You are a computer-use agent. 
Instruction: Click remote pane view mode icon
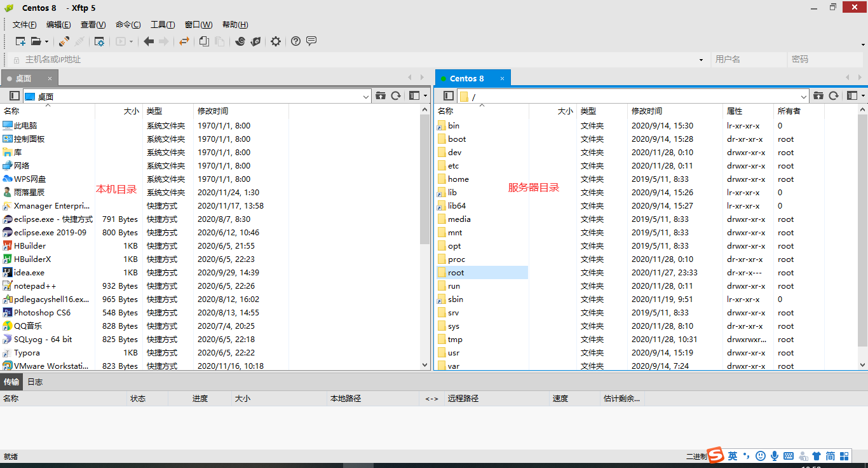852,96
